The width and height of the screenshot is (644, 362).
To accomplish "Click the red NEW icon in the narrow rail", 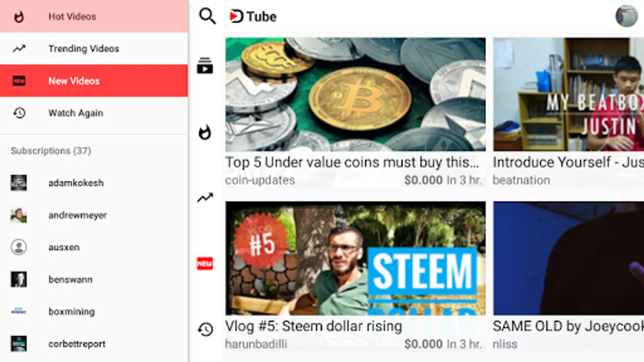I will pos(205,263).
